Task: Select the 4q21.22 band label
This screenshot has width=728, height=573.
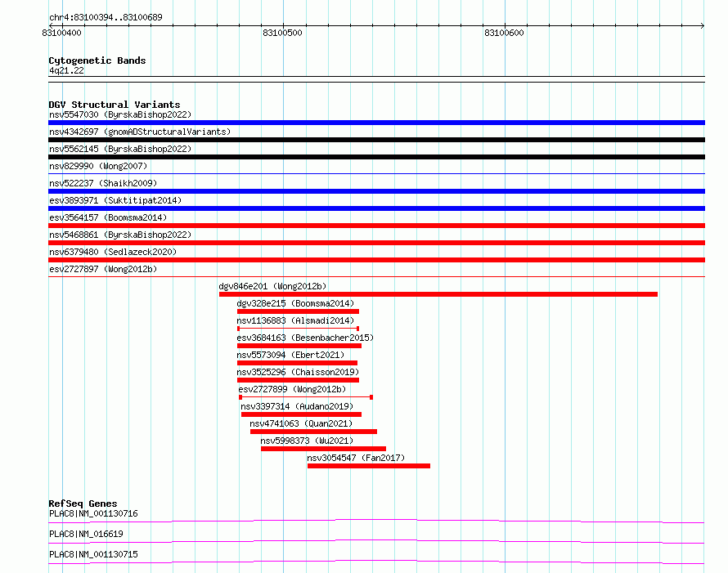Action: [x=66, y=70]
